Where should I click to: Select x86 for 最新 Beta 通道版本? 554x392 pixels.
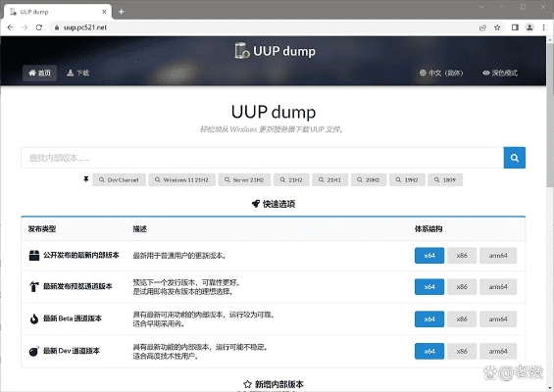click(x=462, y=318)
